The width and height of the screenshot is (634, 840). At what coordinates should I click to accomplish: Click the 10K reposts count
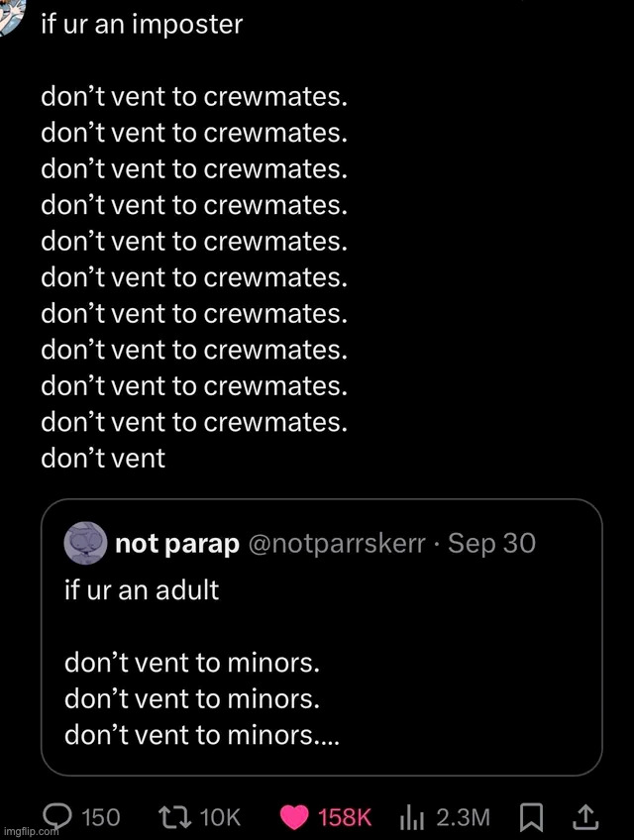click(220, 816)
